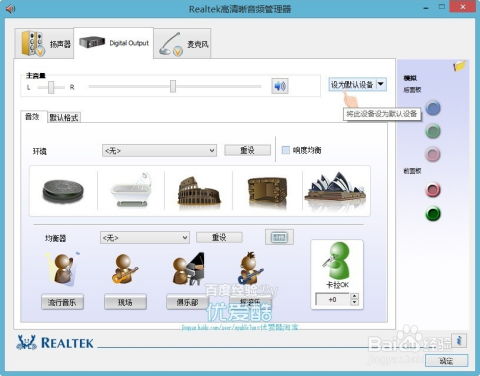Mute the main volume speaker button
Viewport: 480px width, 376px height.
(280, 86)
